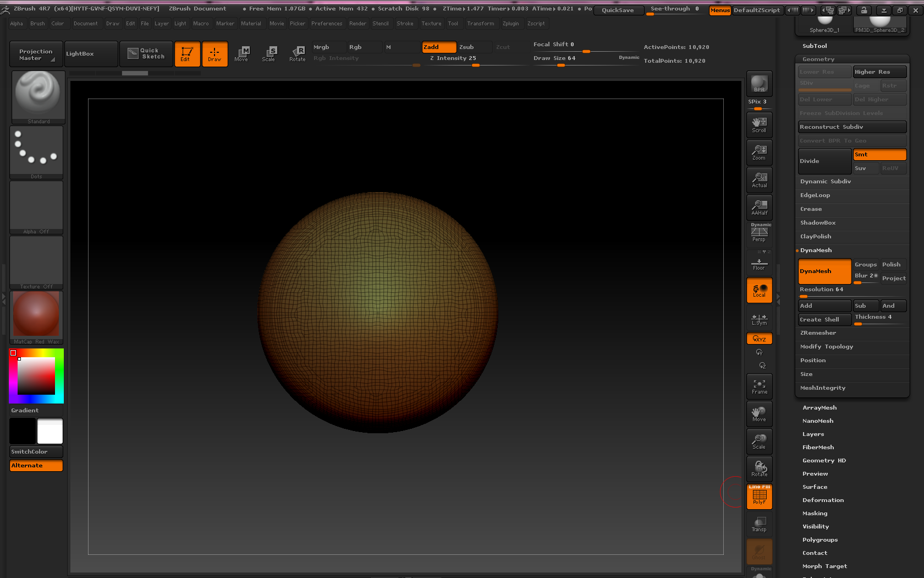
Task: Collapse the Geometry section header
Action: point(818,59)
